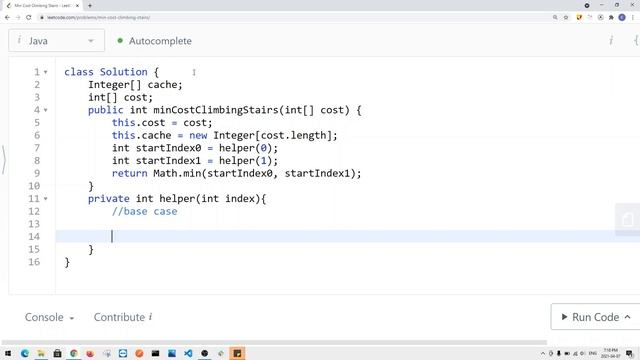The width and height of the screenshot is (640, 360).
Task: Open the Console dropdown
Action: click(x=49, y=317)
